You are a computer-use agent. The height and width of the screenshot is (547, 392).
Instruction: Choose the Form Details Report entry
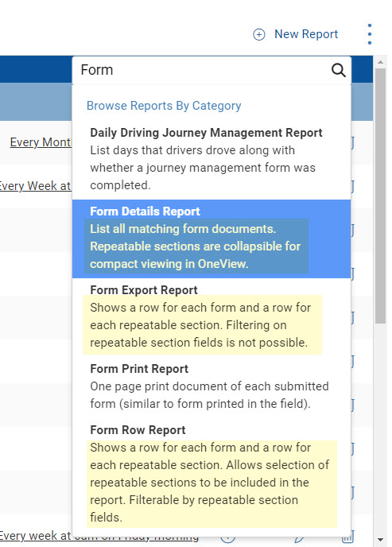point(212,239)
